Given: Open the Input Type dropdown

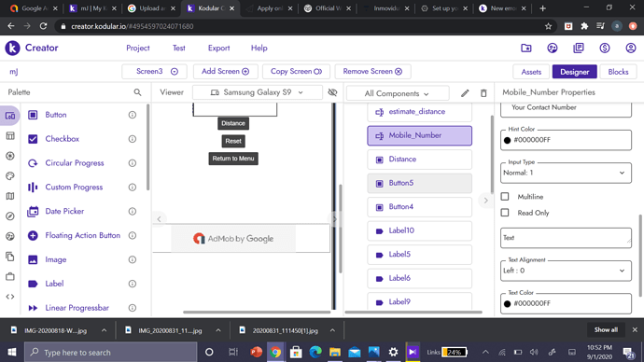Looking at the screenshot, I should point(566,173).
